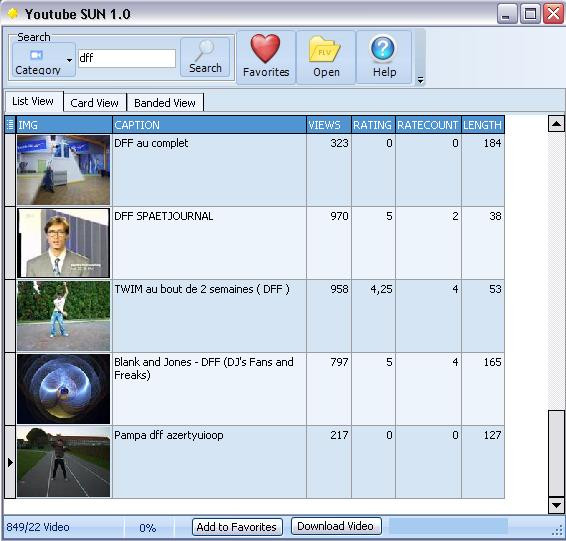The image size is (566, 541).
Task: Click length value 184
Action: pyautogui.click(x=492, y=143)
